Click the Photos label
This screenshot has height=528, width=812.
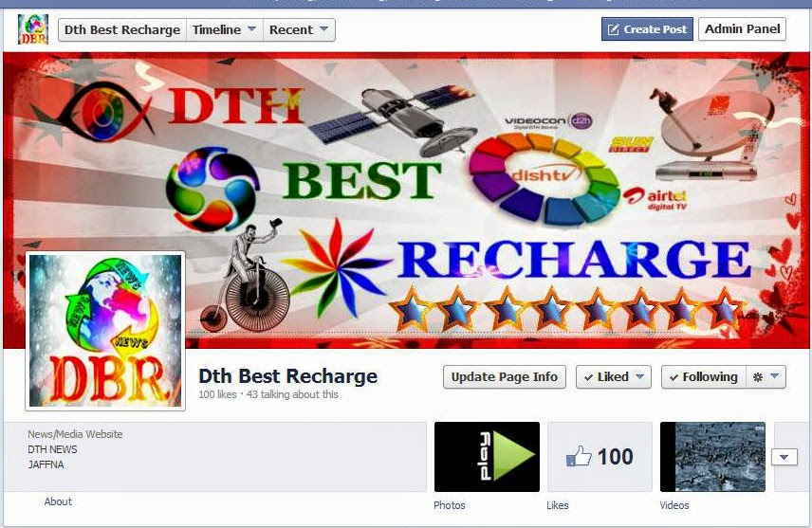(450, 505)
